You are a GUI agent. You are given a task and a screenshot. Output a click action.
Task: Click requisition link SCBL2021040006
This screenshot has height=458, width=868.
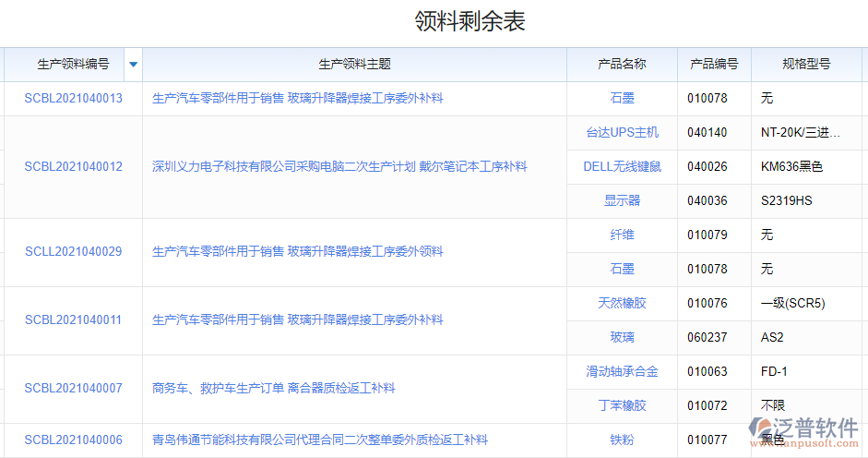[73, 440]
